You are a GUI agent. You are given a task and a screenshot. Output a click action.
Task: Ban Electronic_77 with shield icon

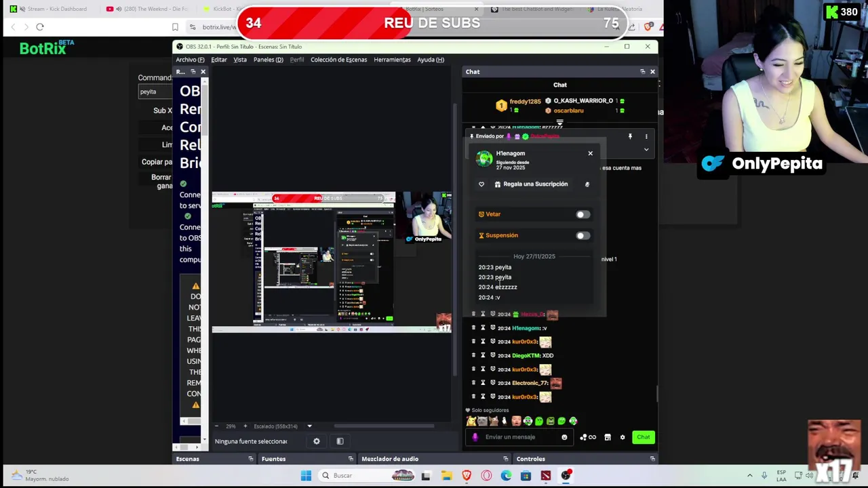pos(492,383)
